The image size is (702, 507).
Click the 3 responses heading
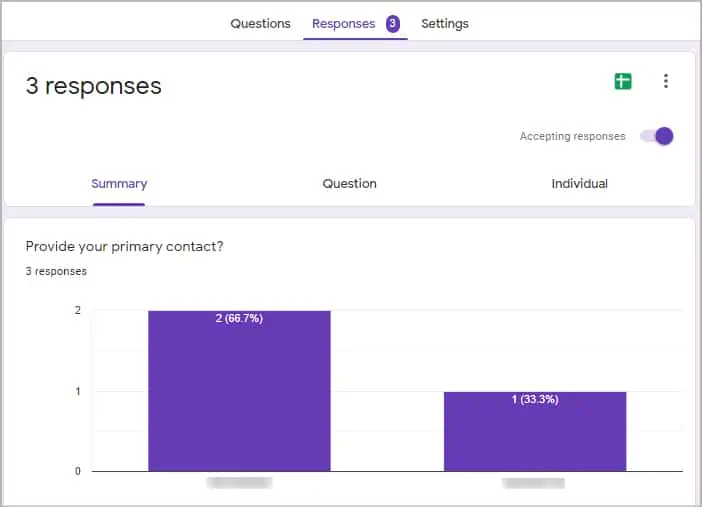coord(94,86)
